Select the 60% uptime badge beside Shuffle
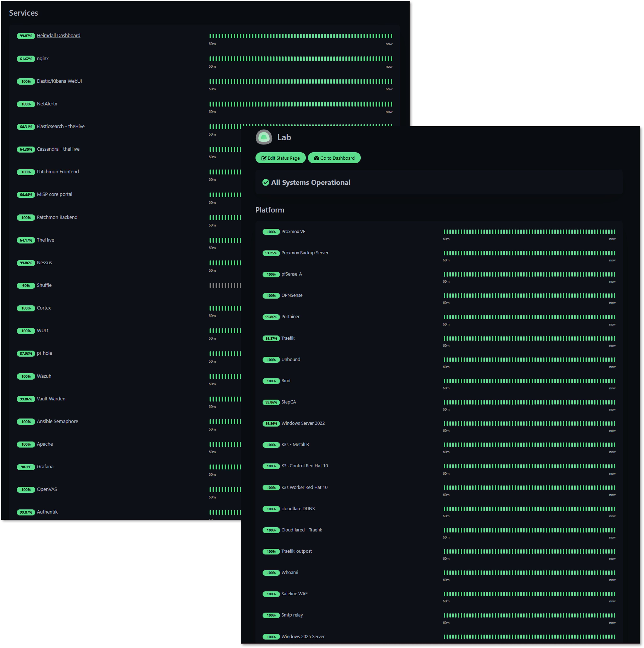This screenshot has width=644, height=648. [x=26, y=285]
